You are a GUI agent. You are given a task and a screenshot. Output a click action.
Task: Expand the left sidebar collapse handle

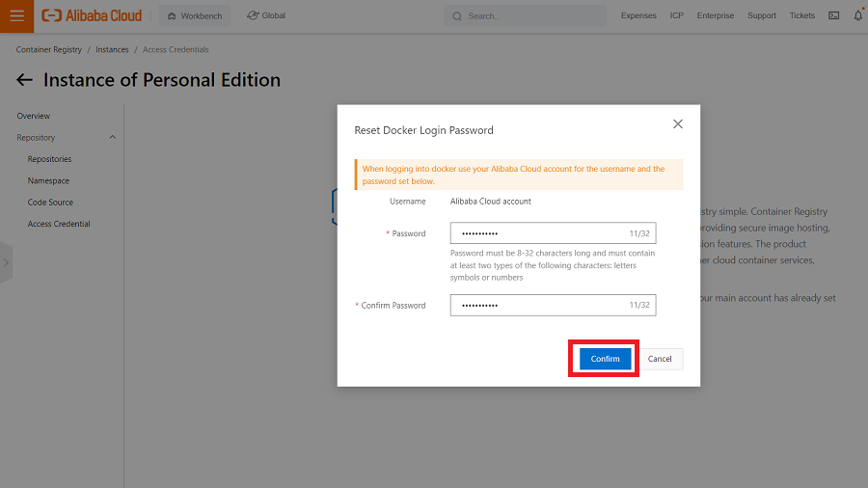pyautogui.click(x=6, y=262)
